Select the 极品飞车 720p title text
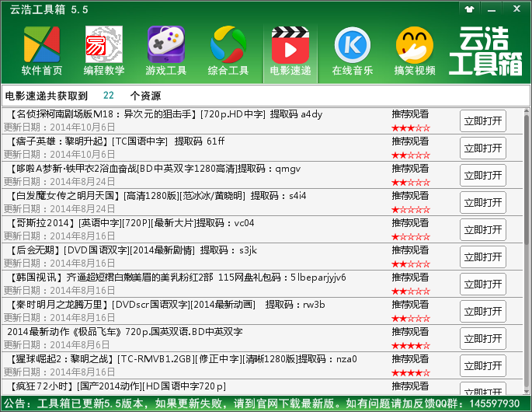532x412 pixels. [125, 331]
